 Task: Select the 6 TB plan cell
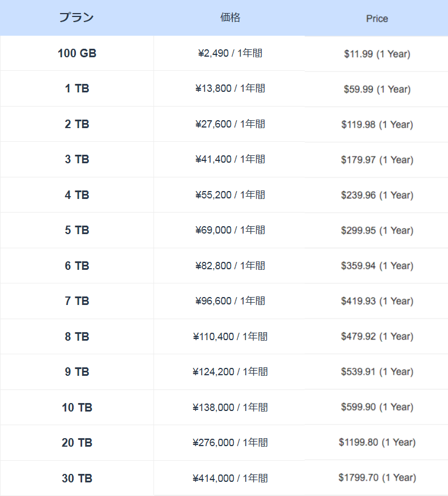pos(77,266)
